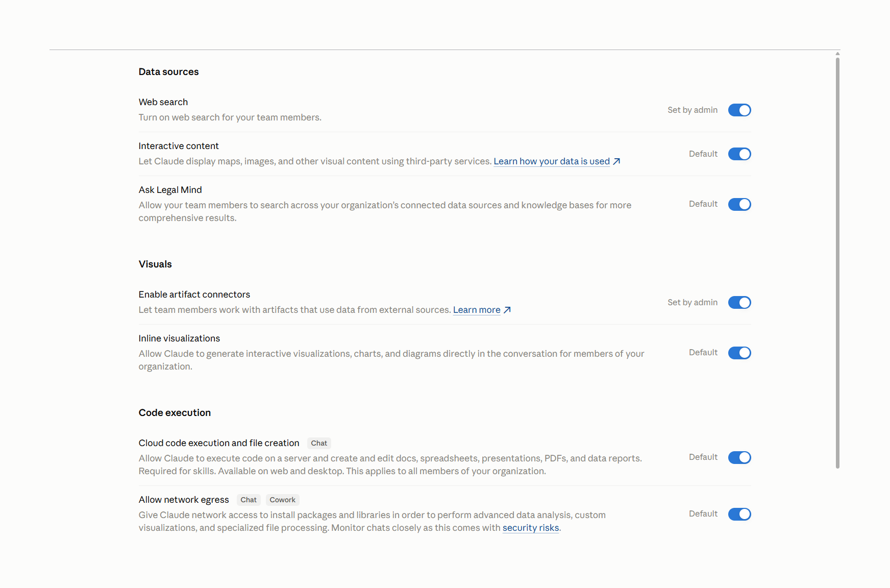The width and height of the screenshot is (890, 588).
Task: Click the 'Visuals' section heading
Action: point(155,264)
